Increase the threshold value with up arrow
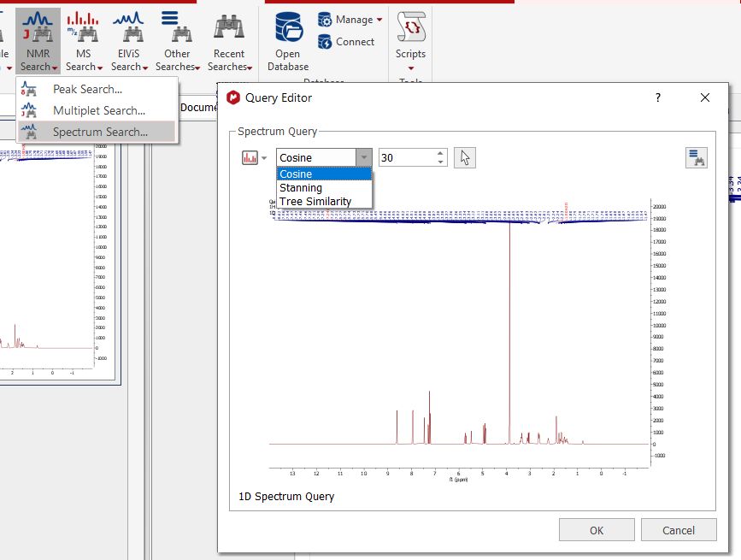The width and height of the screenshot is (741, 560). (x=440, y=153)
